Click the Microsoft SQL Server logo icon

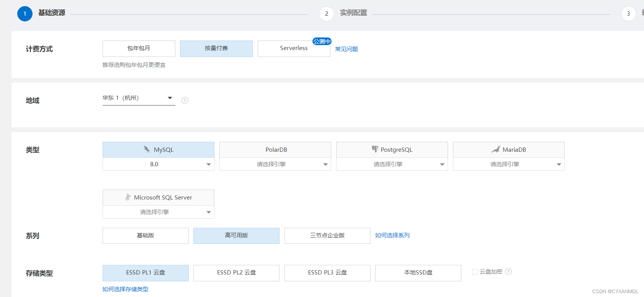[128, 197]
